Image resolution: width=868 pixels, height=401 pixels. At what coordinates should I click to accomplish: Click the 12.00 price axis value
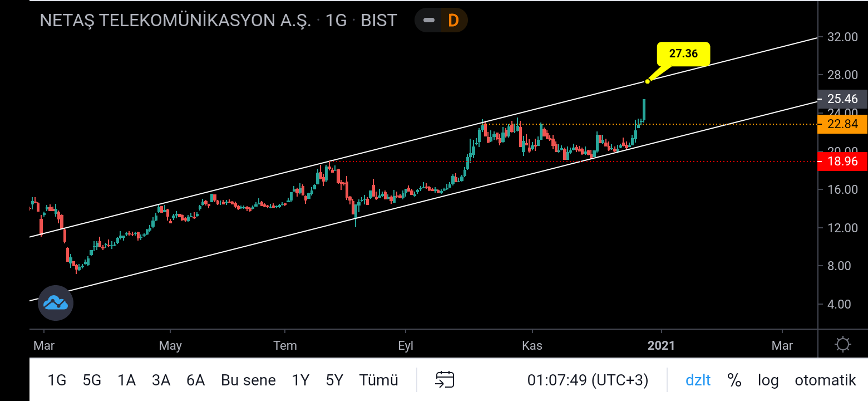[843, 227]
